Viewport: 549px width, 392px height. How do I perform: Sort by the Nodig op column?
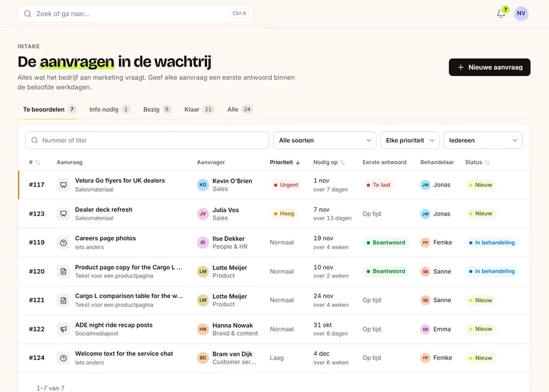(x=329, y=162)
